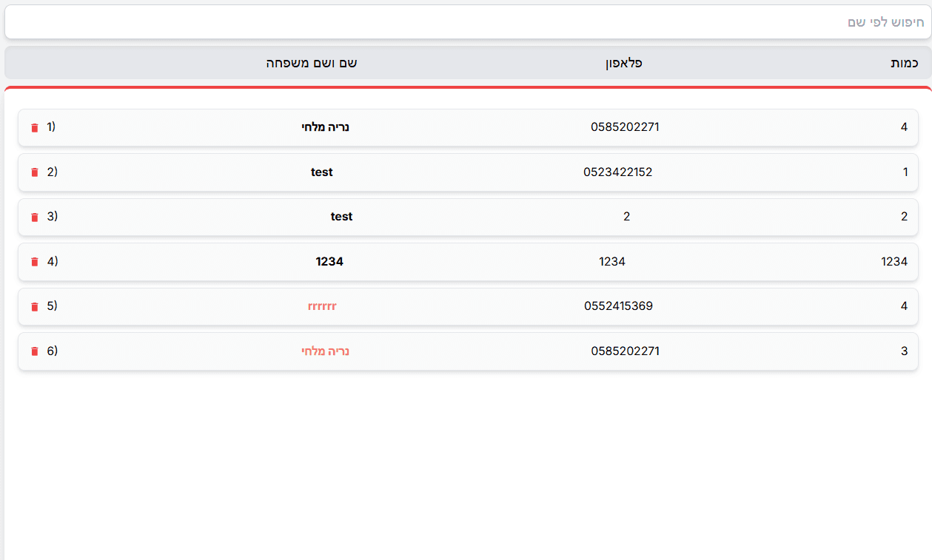
Task: Select the bold נריה מלחי name in row 1
Action: (x=325, y=127)
